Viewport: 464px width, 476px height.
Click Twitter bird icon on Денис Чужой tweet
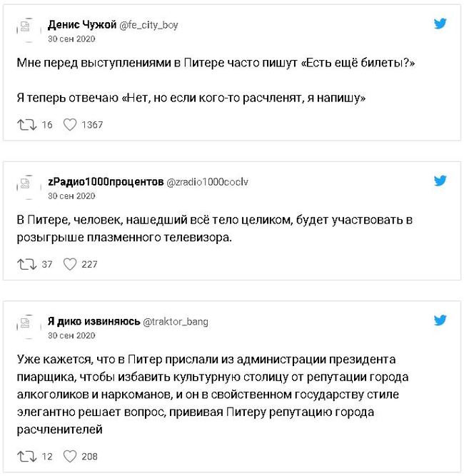click(441, 24)
